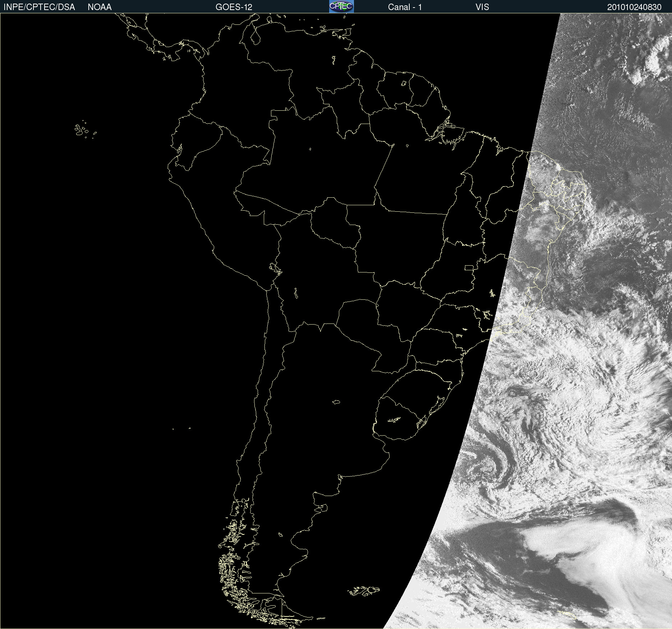Click the 201010240830 timestamp

click(x=634, y=7)
